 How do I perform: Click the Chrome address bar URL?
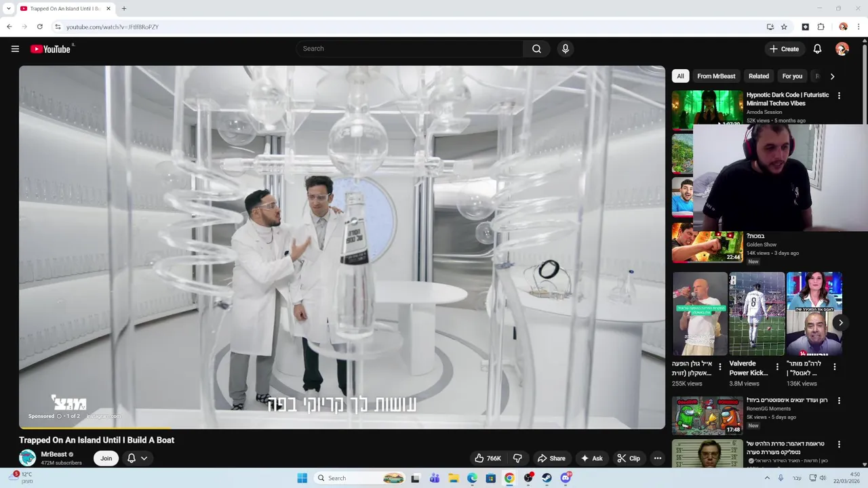[113, 27]
